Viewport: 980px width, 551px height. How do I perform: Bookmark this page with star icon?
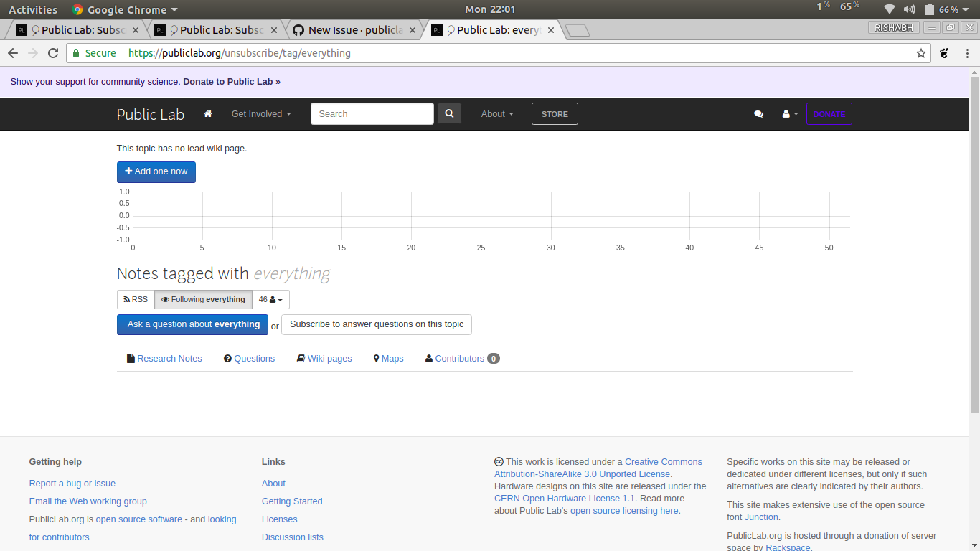pos(921,53)
